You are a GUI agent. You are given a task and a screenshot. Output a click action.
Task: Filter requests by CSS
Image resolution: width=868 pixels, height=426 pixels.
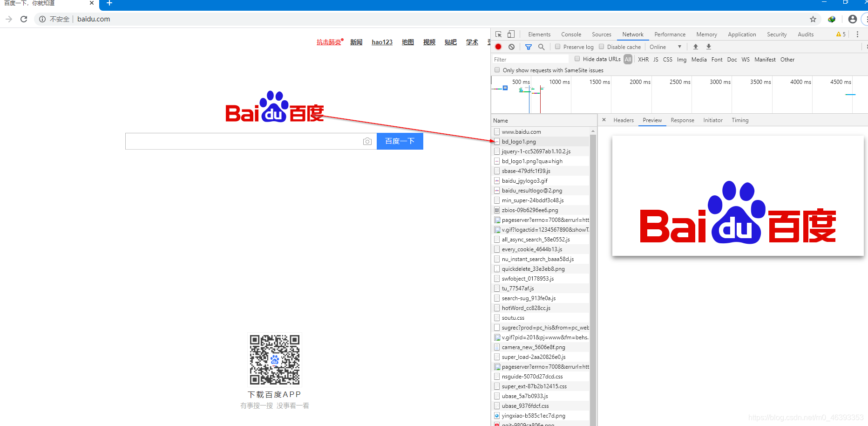667,59
